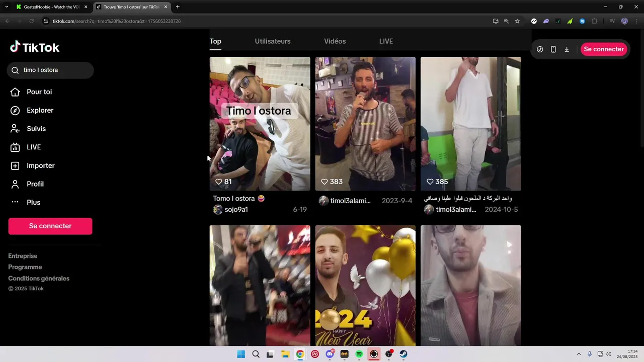The height and width of the screenshot is (362, 644).
Task: Open the Programme footer link
Action: (x=25, y=267)
